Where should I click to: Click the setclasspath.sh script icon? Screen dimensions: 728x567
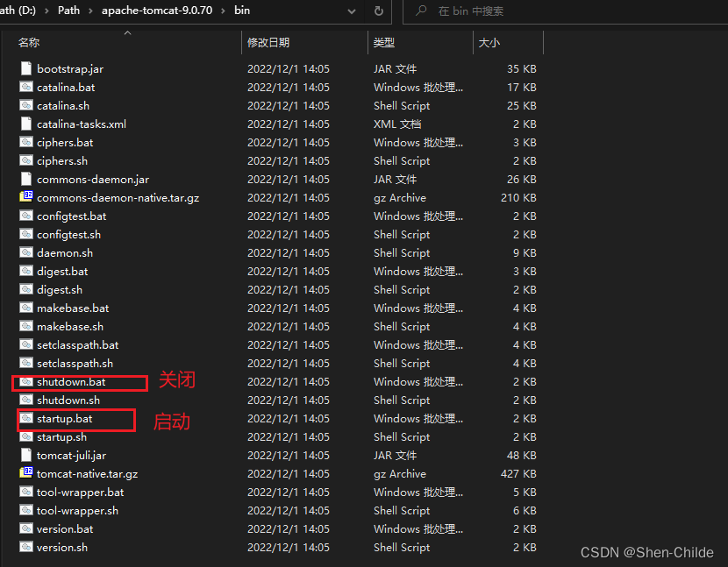[26, 363]
